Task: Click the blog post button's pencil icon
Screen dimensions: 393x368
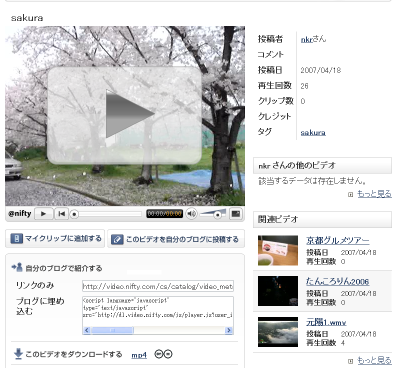Action: tap(117, 239)
